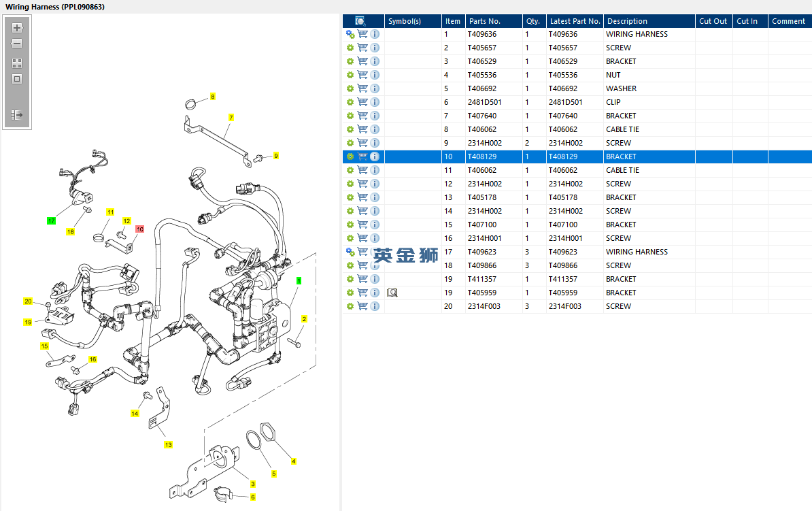Click the Comment column header

point(790,21)
